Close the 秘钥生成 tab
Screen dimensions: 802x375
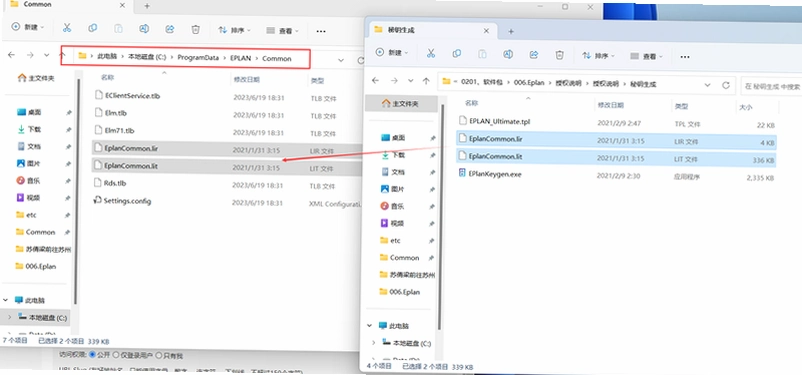point(486,31)
